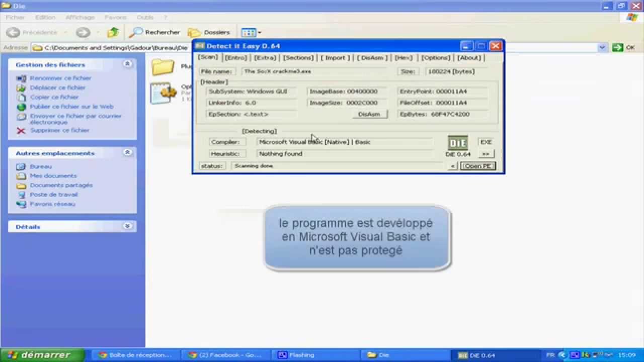The image size is (644, 362).
Task: Open the [Sections] tab
Action: click(298, 58)
